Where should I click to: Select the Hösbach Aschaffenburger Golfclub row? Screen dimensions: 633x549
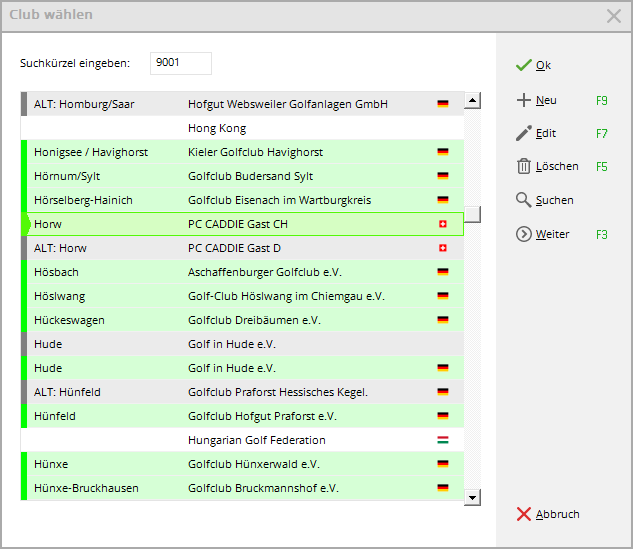pos(240,272)
